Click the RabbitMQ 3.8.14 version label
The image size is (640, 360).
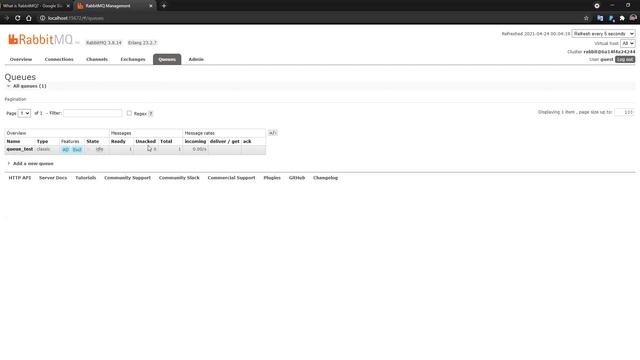pyautogui.click(x=104, y=42)
